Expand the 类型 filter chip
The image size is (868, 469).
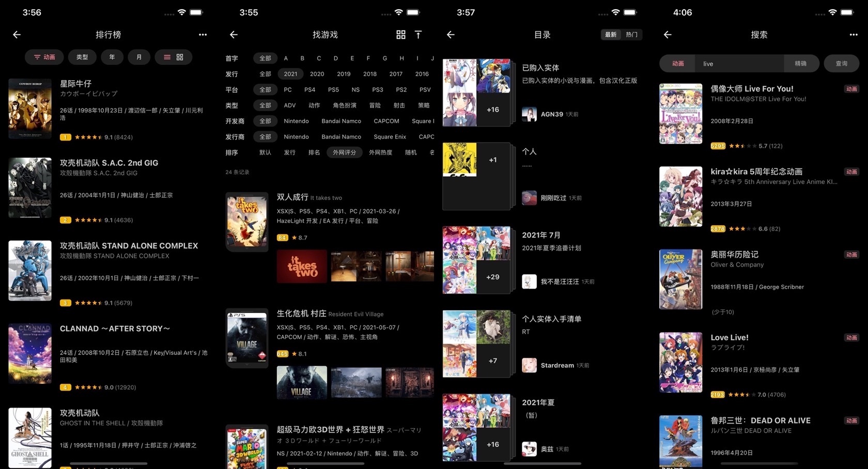(x=82, y=57)
